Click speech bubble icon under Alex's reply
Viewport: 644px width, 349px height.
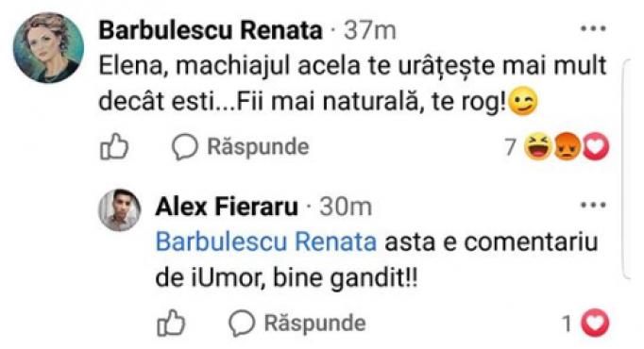point(242,324)
